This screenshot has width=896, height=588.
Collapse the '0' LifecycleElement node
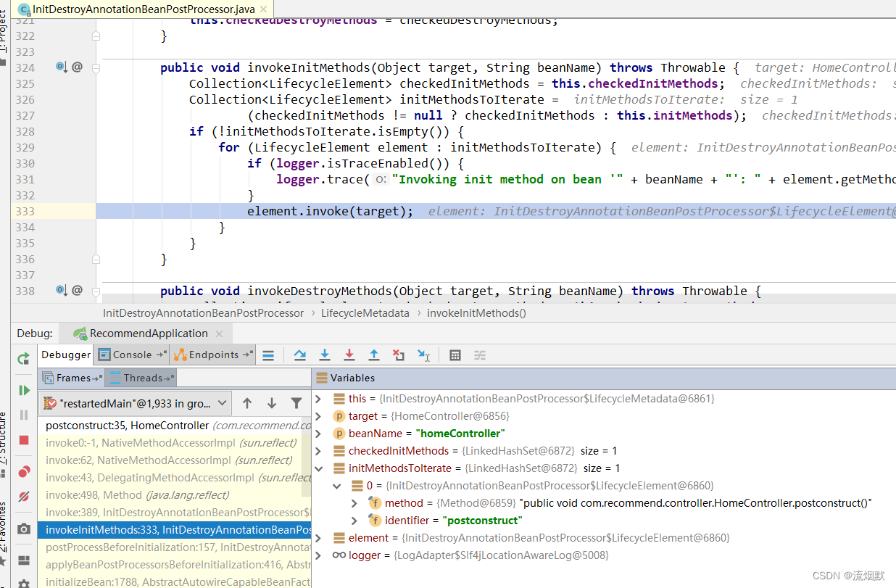point(337,486)
